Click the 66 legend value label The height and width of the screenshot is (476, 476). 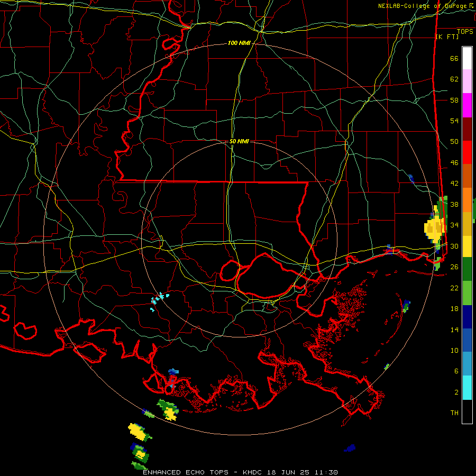click(454, 58)
